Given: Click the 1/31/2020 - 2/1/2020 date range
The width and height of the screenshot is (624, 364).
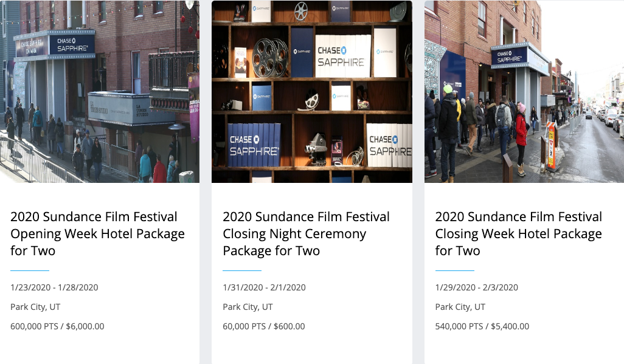Looking at the screenshot, I should click(264, 287).
